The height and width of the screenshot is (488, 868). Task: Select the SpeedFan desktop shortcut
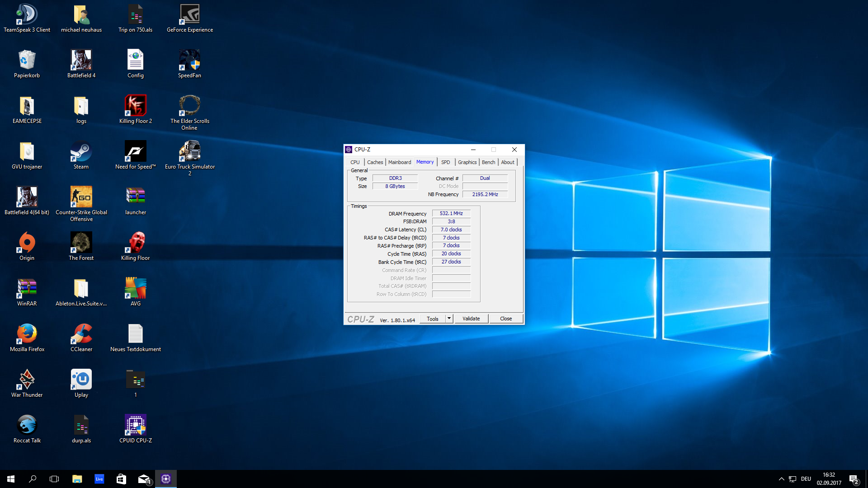coord(189,61)
